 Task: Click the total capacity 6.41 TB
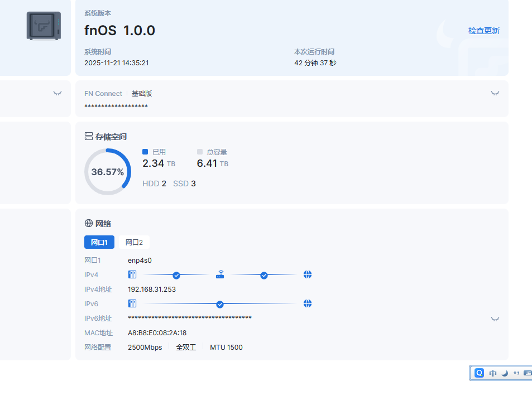click(x=212, y=163)
